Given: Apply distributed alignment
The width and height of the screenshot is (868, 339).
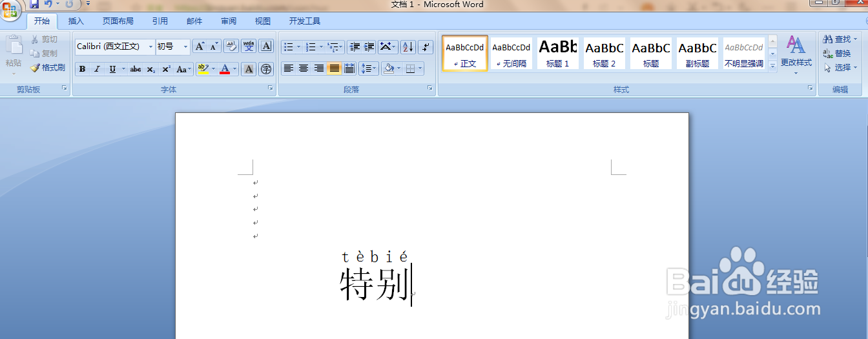Looking at the screenshot, I should click(349, 68).
